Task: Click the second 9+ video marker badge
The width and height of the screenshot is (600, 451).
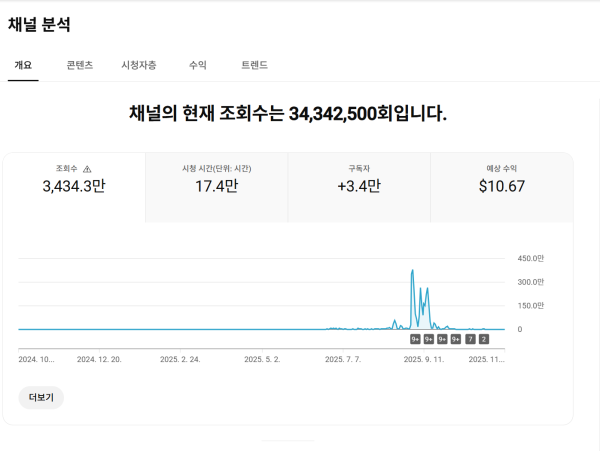Action: pos(429,339)
